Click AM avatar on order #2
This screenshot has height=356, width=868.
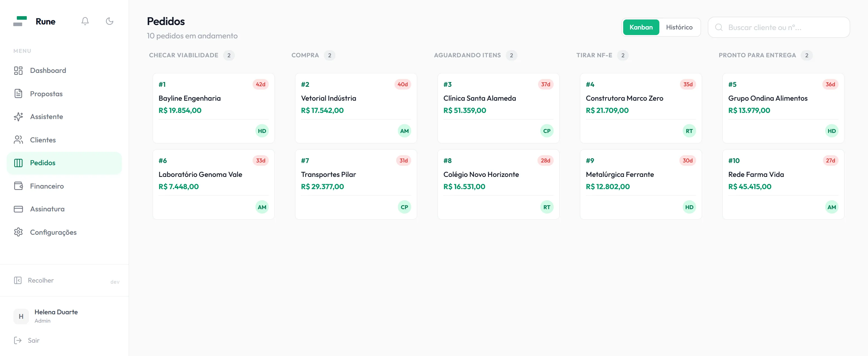pyautogui.click(x=404, y=131)
